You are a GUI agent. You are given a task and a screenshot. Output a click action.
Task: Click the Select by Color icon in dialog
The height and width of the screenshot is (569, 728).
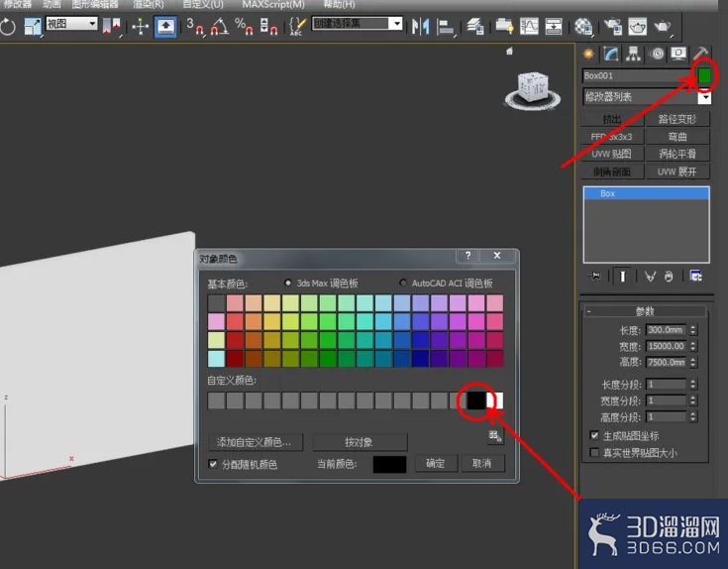pyautogui.click(x=495, y=436)
